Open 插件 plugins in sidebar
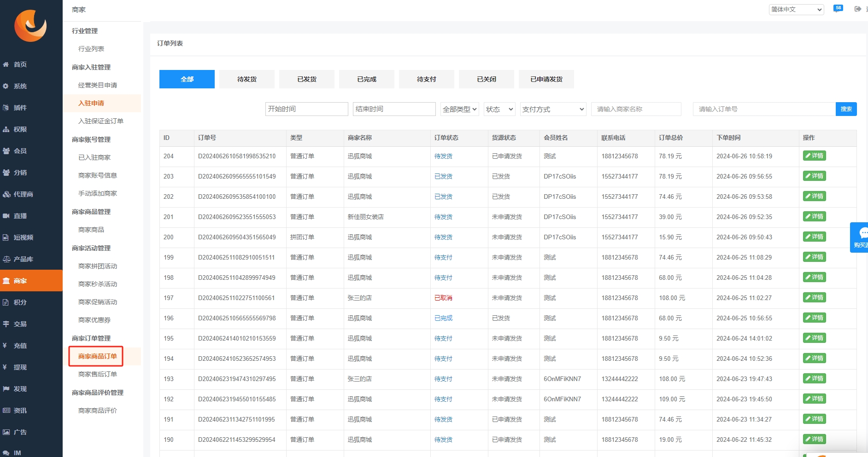 click(x=31, y=108)
